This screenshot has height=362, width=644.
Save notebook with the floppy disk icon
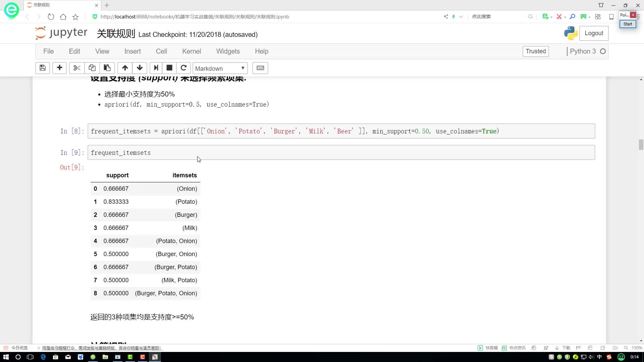(x=43, y=68)
